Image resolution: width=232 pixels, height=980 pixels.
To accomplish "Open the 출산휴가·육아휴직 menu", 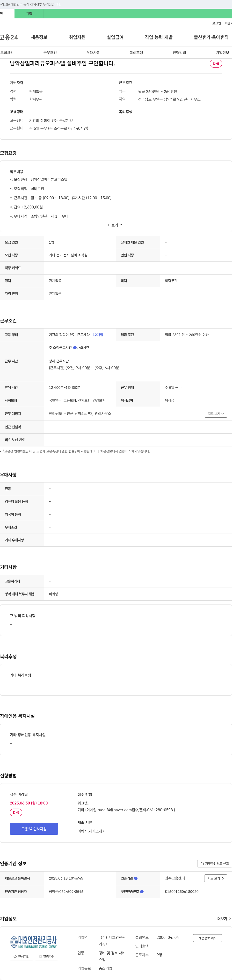I will tap(211, 37).
